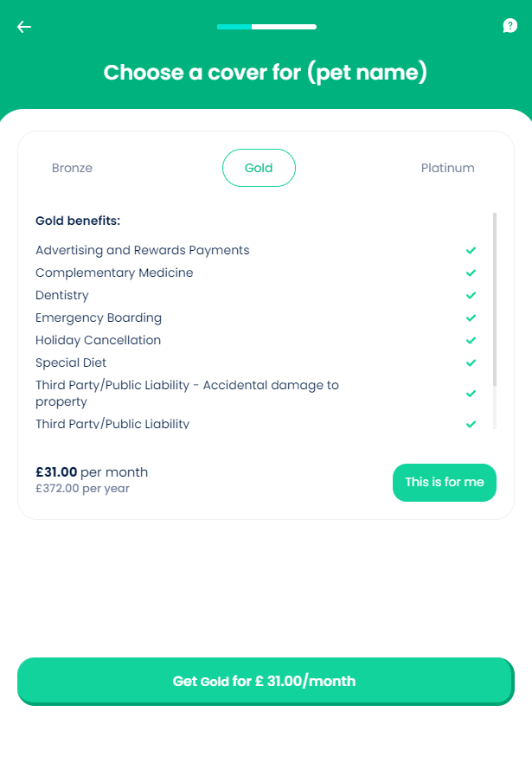Click the Dentistry benefit checkmark
This screenshot has height=763, width=532.
pos(471,296)
